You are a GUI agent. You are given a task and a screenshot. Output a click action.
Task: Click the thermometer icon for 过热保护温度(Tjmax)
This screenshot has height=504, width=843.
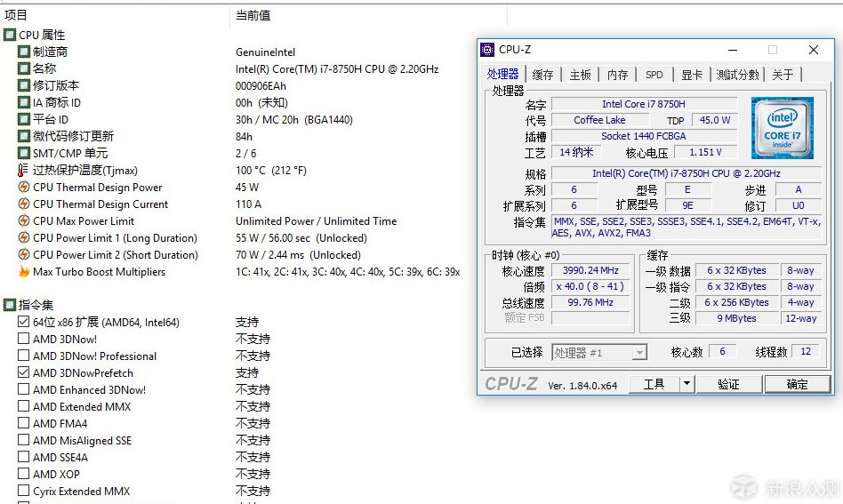[22, 170]
